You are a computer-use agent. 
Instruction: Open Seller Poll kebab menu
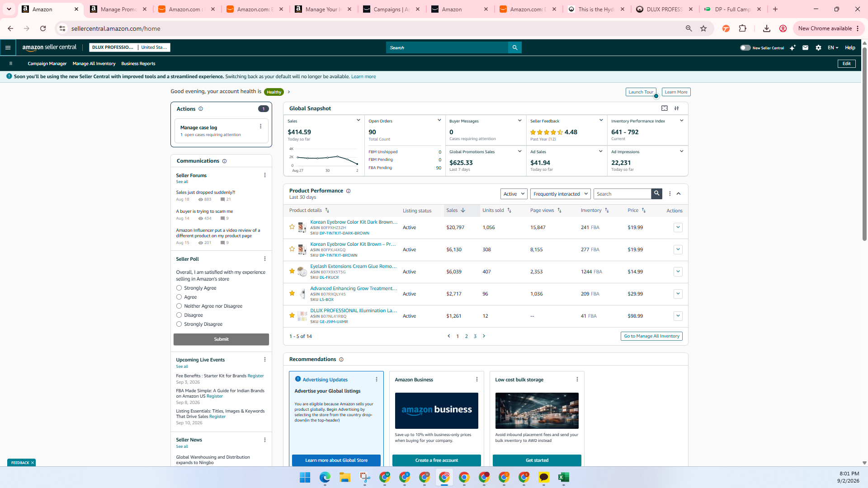tap(265, 259)
